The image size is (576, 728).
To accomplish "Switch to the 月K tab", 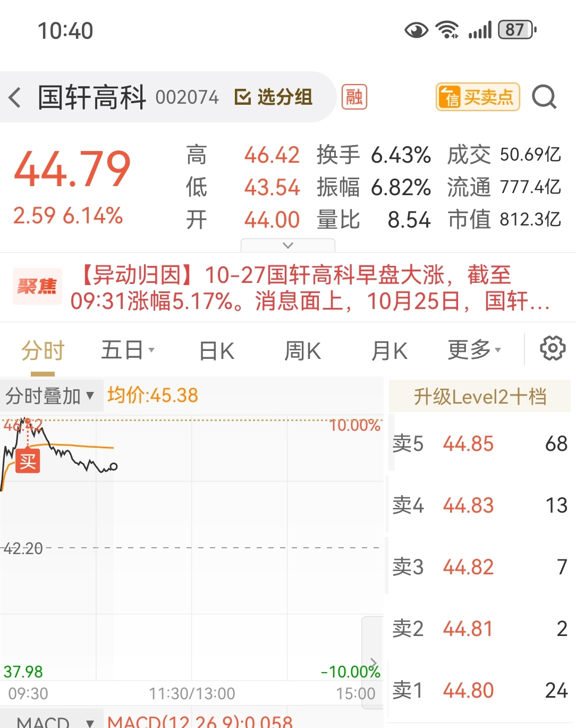I will click(x=389, y=351).
